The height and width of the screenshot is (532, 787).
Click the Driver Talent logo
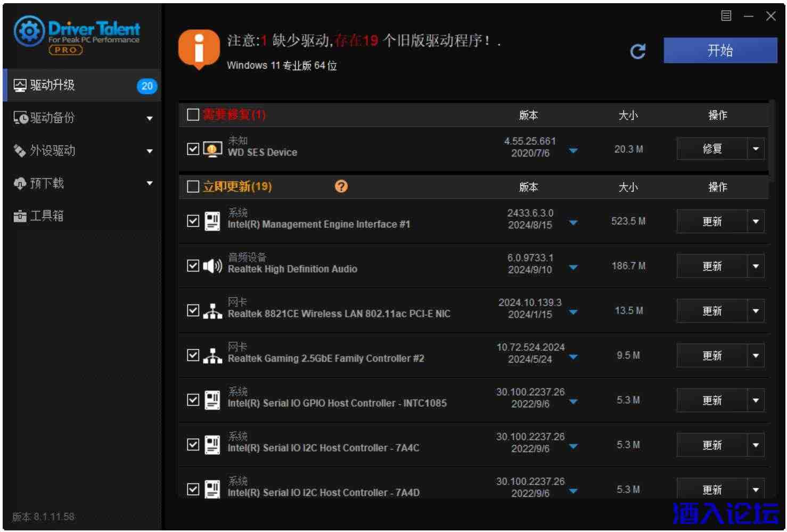(x=77, y=33)
